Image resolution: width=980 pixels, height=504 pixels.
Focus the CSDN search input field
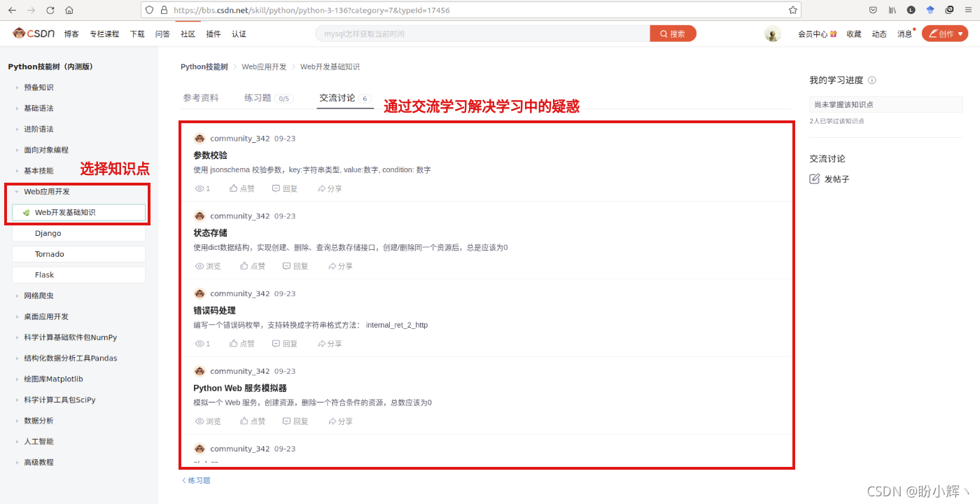click(x=483, y=34)
